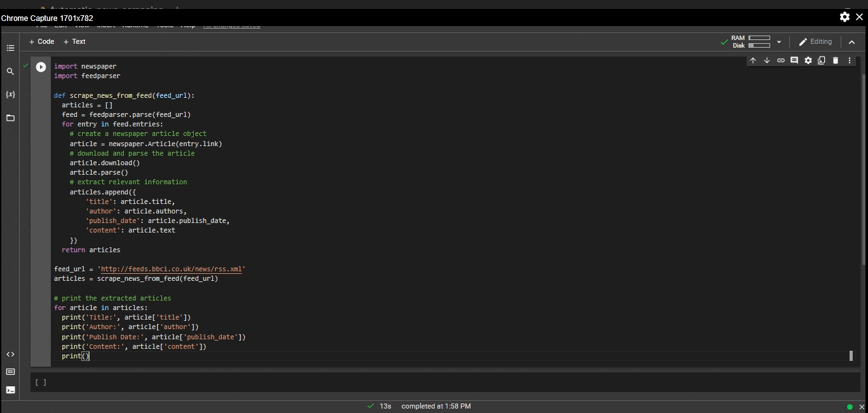The image size is (868, 413).
Task: Place cursor at the final 'print()' line
Action: click(x=76, y=356)
